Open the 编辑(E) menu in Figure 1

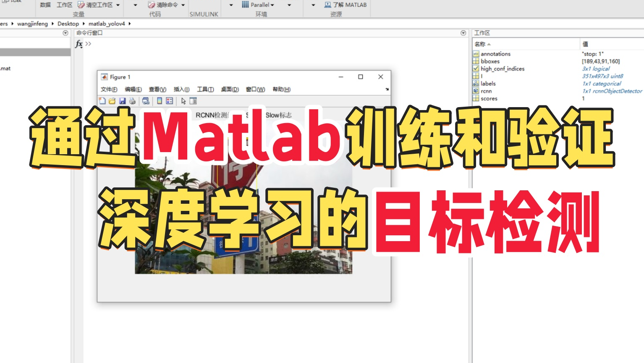click(133, 89)
